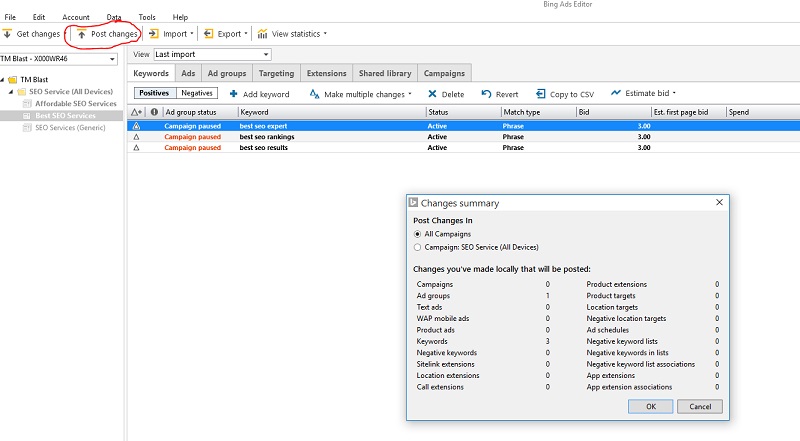
Task: Open the Data menu
Action: point(114,17)
